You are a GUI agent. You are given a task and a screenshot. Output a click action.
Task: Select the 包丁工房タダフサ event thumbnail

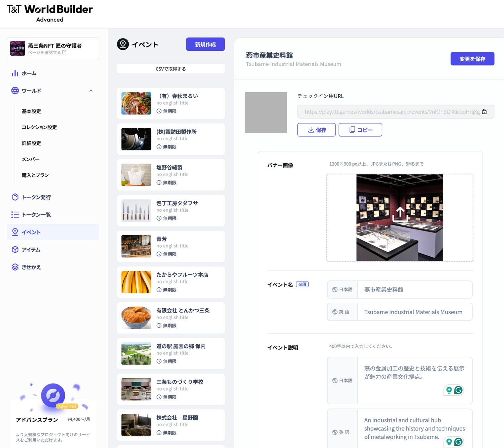(136, 211)
